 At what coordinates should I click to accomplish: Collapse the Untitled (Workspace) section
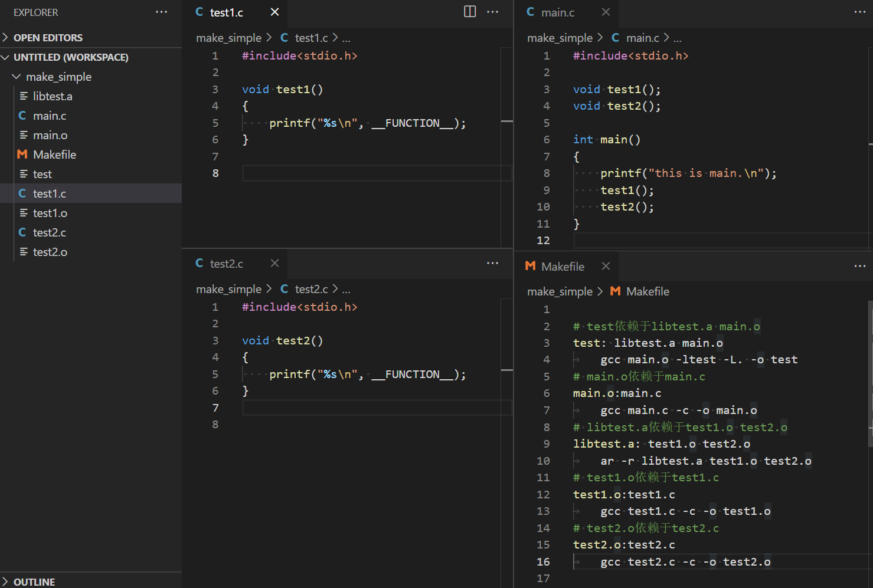point(70,57)
